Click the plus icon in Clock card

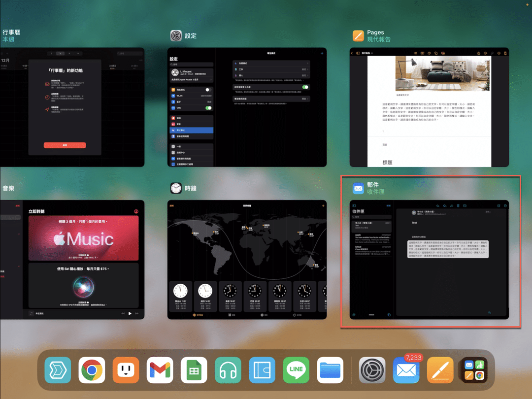tap(323, 205)
